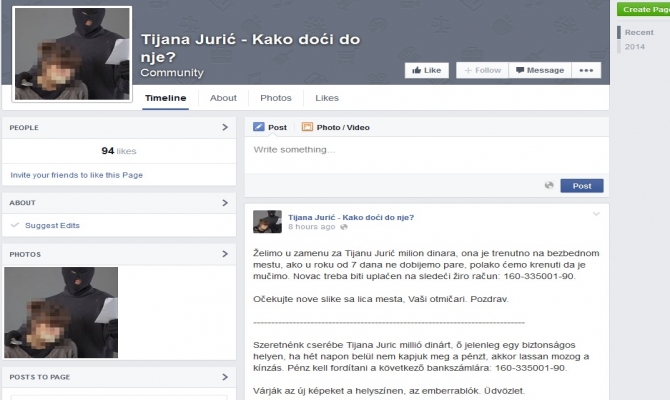
Task: Open the three-dots more options menu
Action: coord(586,70)
